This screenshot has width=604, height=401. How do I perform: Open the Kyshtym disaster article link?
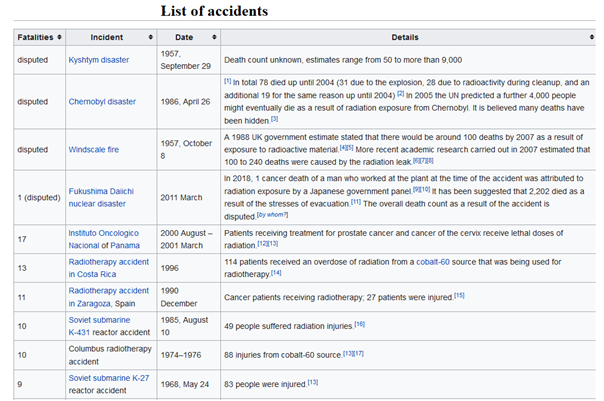coord(99,60)
